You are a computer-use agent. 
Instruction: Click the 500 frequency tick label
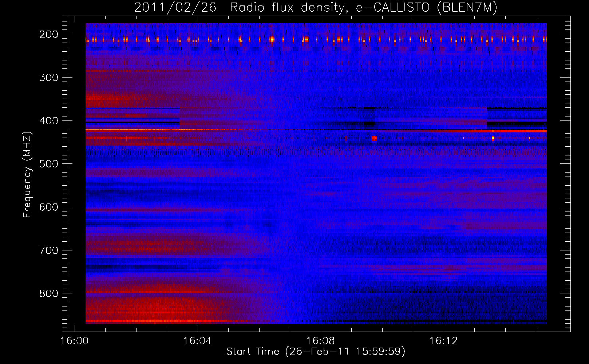tap(49, 164)
